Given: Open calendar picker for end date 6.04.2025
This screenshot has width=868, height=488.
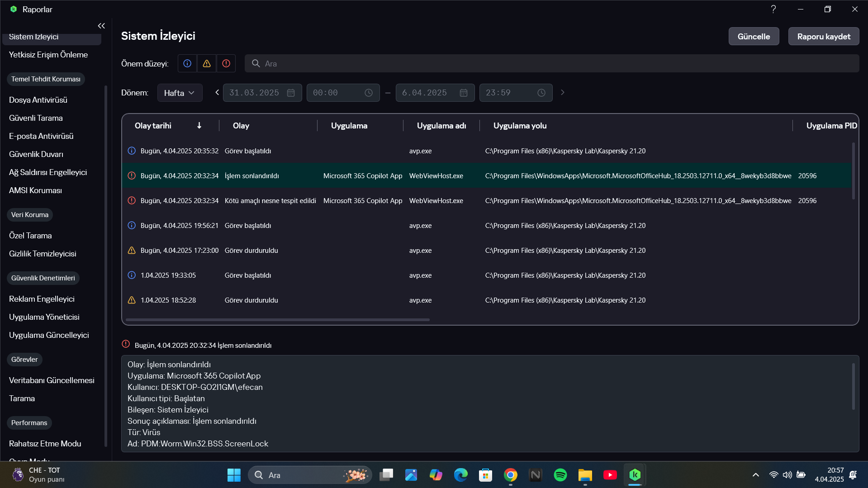Looking at the screenshot, I should click(x=464, y=93).
